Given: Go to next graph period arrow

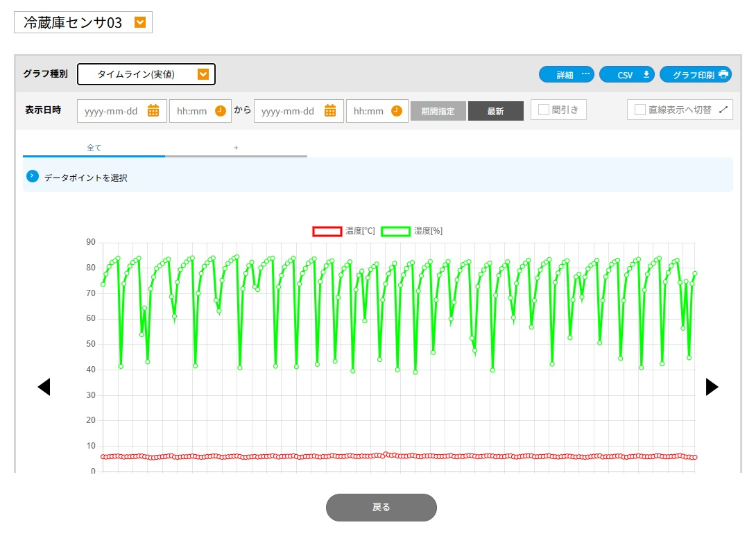Looking at the screenshot, I should pos(712,387).
